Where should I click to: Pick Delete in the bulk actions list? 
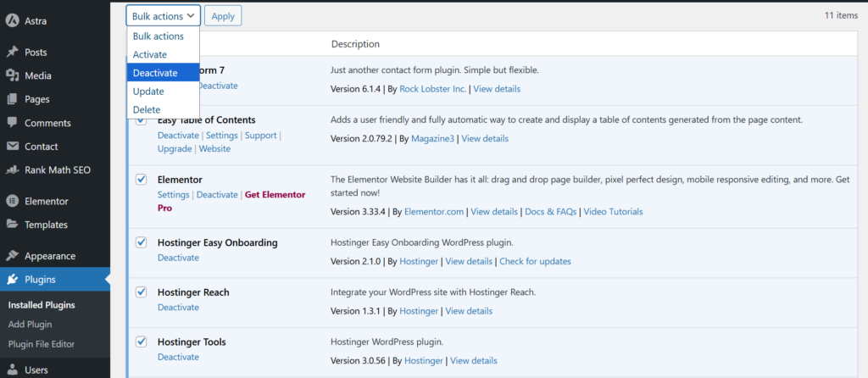pos(147,109)
